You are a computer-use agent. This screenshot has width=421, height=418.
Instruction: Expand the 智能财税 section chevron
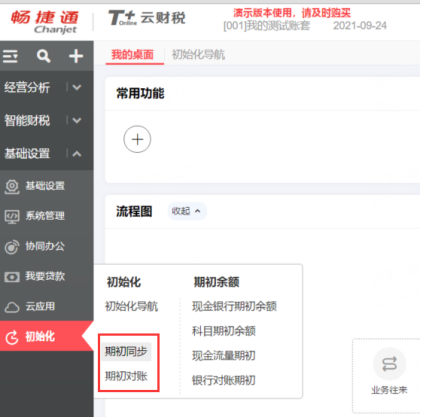[77, 120]
